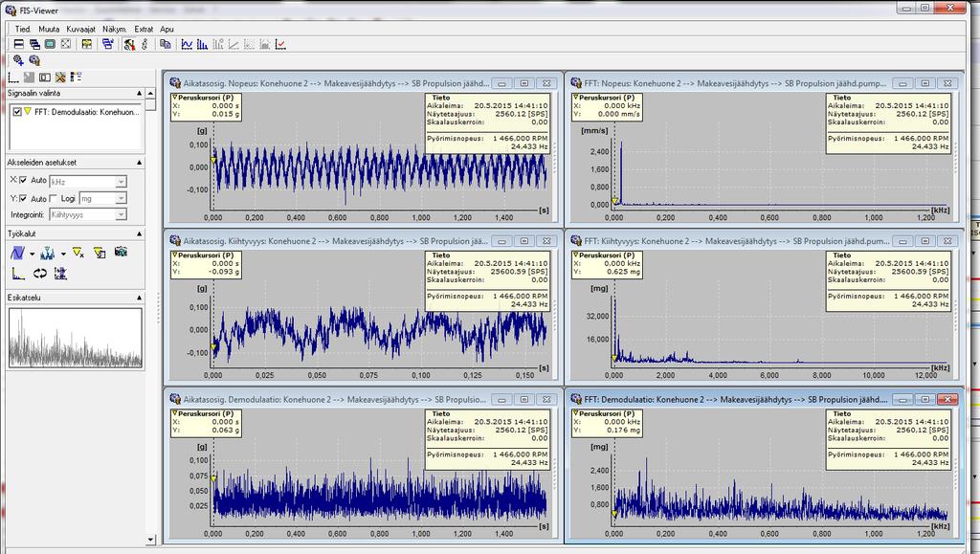Click the Esikatselu preview spectrum thumbnail
This screenshot has width=980, height=554.
75,338
